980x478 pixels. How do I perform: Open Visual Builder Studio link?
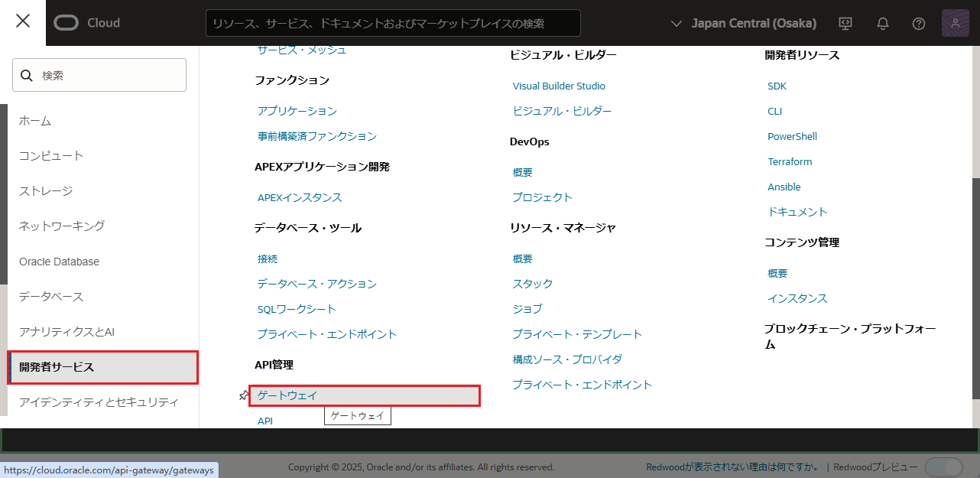pyautogui.click(x=559, y=86)
